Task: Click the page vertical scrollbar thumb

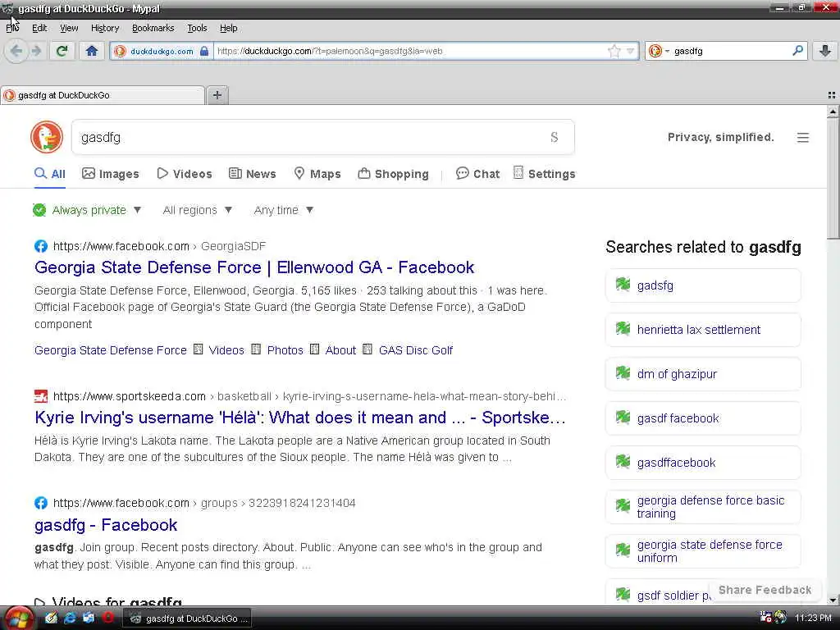Action: (x=833, y=178)
